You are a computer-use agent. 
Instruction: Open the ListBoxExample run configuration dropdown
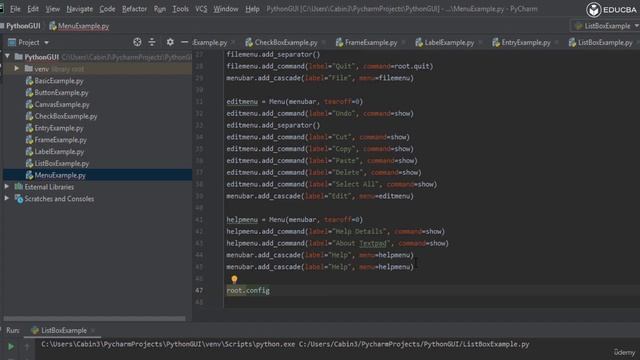[x=605, y=26]
